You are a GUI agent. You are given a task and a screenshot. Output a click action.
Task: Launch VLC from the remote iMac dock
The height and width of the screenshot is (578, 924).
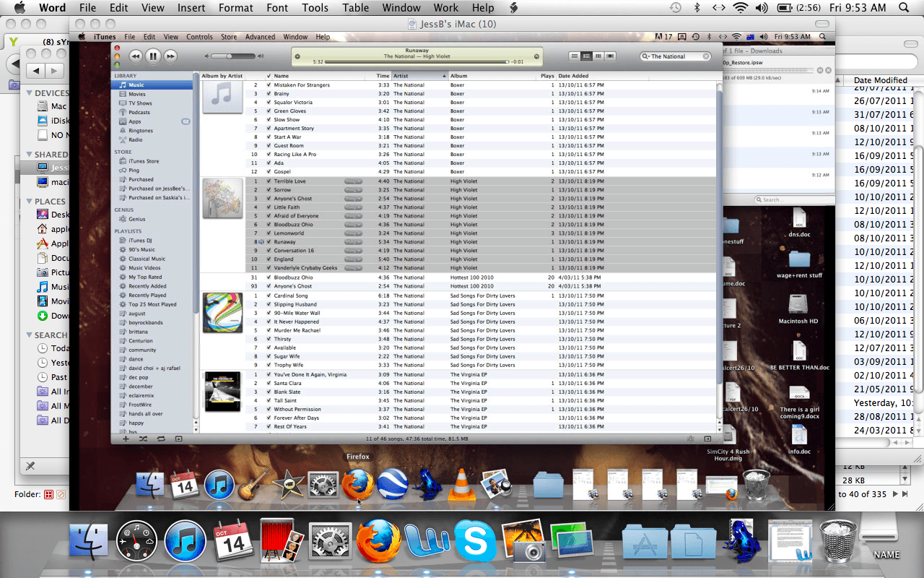click(x=462, y=484)
